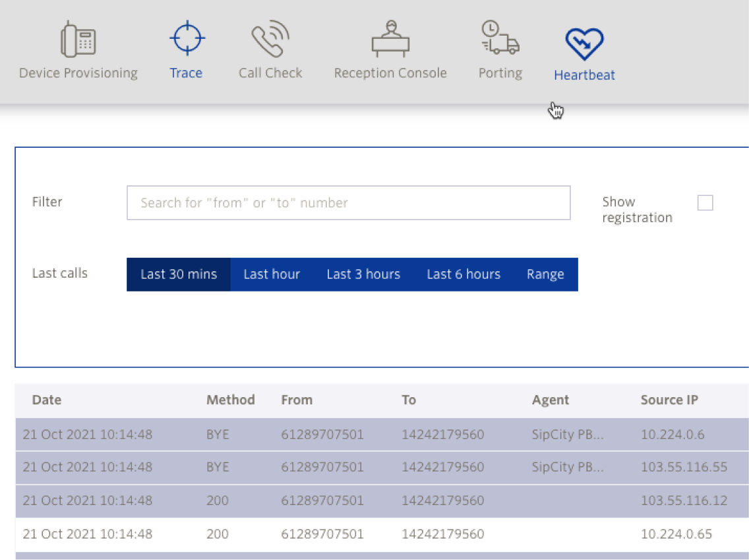Image resolution: width=749 pixels, height=560 pixels.
Task: Select the Trace crosshair icon
Action: 187,39
